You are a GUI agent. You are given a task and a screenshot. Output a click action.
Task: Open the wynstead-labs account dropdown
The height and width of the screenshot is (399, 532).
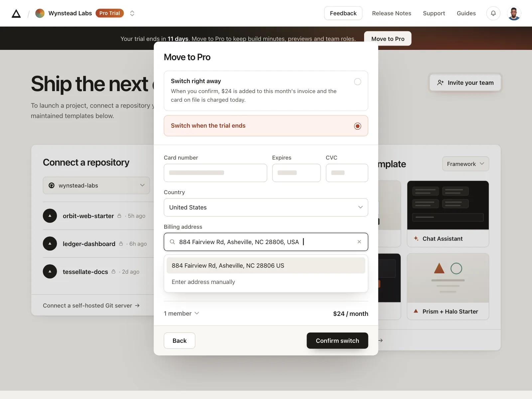96,186
